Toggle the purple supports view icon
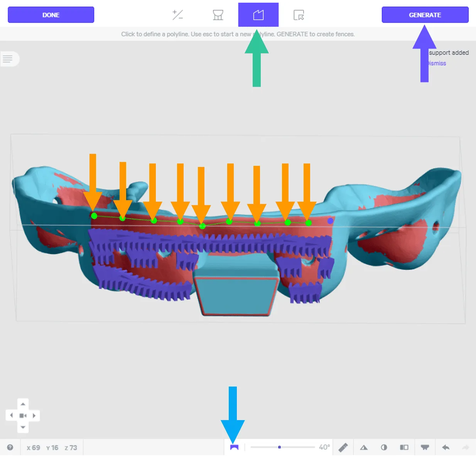This screenshot has height=469, width=476. (234, 447)
